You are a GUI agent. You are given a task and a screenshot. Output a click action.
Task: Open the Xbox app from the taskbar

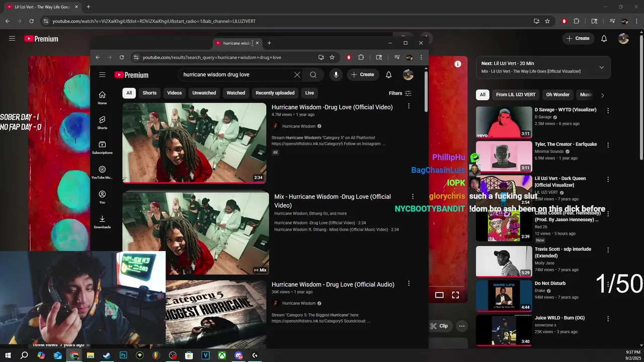[x=222, y=355]
